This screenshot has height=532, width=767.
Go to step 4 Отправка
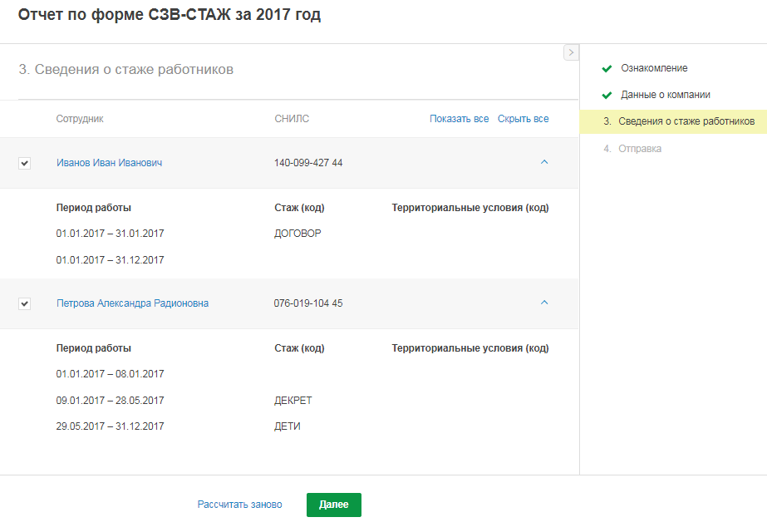click(640, 148)
